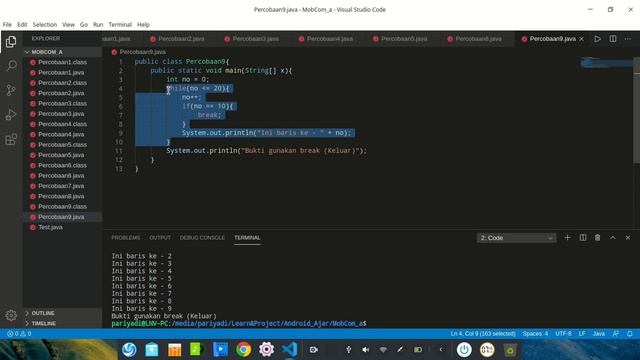Screen dimensions: 640x360
Task: Change end of line via LF
Action: click(x=582, y=334)
